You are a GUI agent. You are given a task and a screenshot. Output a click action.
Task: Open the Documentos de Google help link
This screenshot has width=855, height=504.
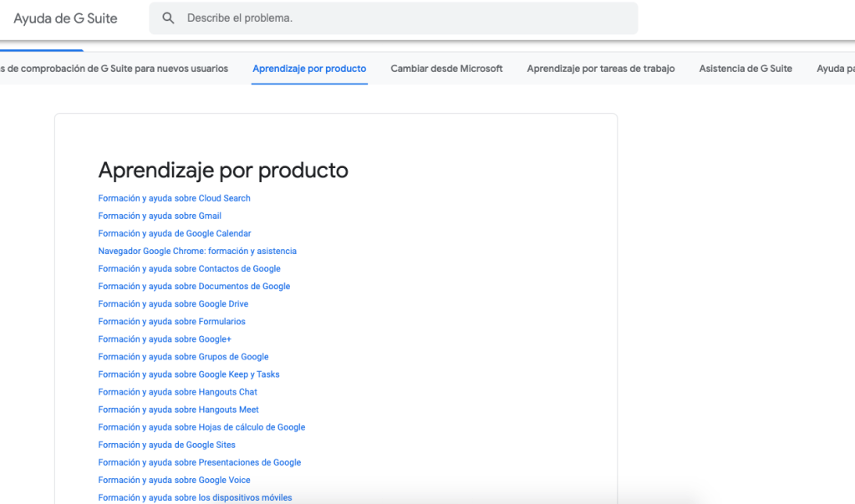tap(194, 286)
